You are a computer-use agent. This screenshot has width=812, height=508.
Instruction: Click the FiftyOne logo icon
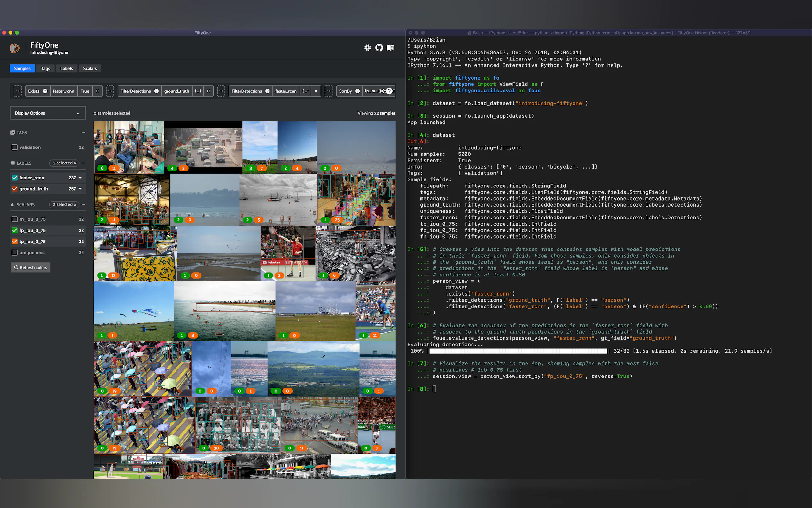[x=15, y=48]
